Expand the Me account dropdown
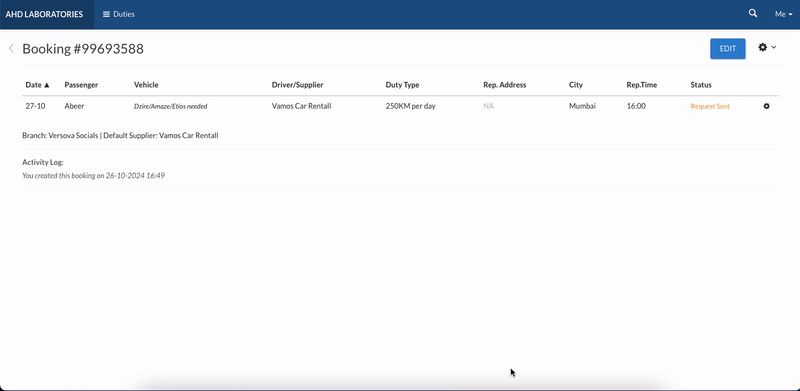Image resolution: width=800 pixels, height=391 pixels. [x=783, y=14]
